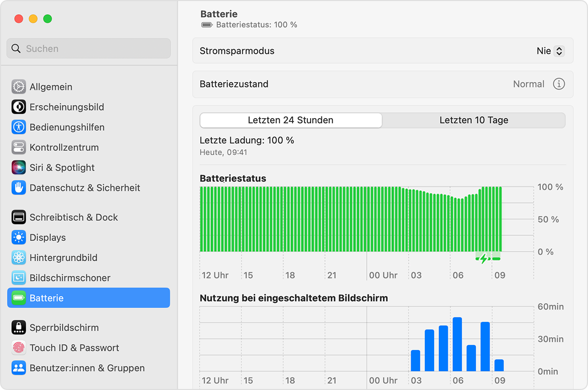Open Schreibtisch & Dock settings
This screenshot has height=390, width=588.
click(x=73, y=217)
